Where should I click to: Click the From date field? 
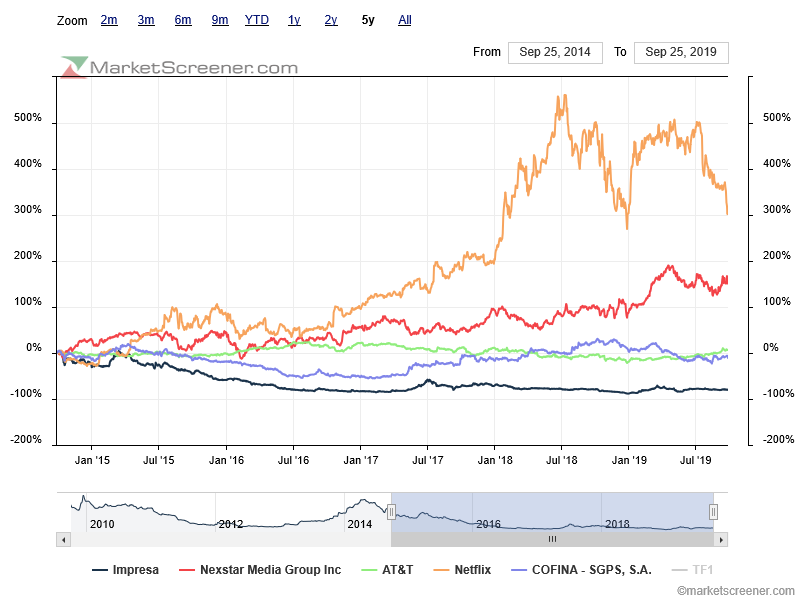(555, 52)
